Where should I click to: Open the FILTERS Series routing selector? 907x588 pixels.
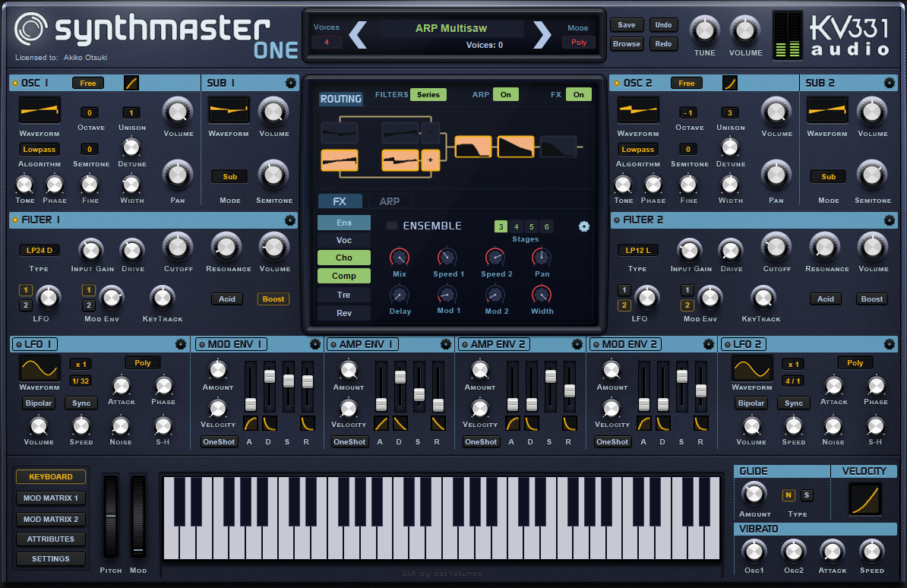(428, 94)
